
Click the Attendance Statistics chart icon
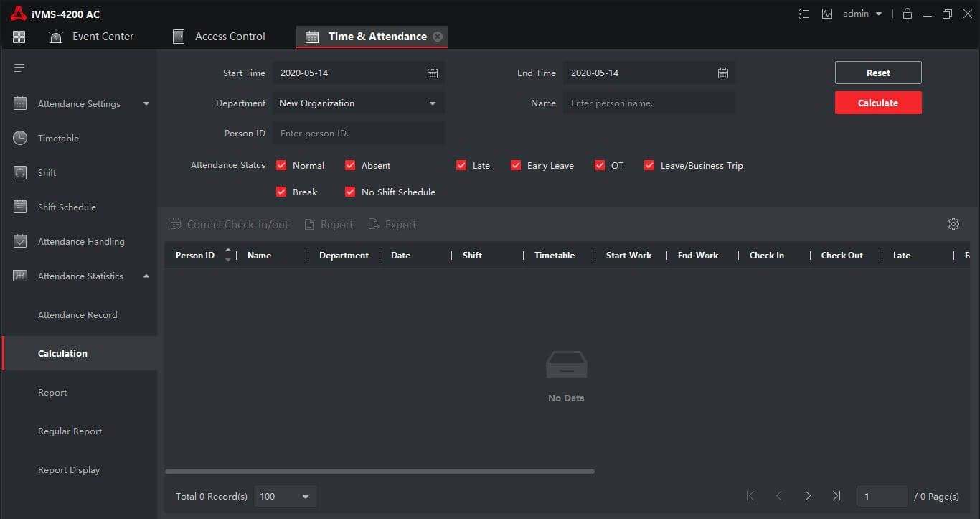pyautogui.click(x=20, y=276)
